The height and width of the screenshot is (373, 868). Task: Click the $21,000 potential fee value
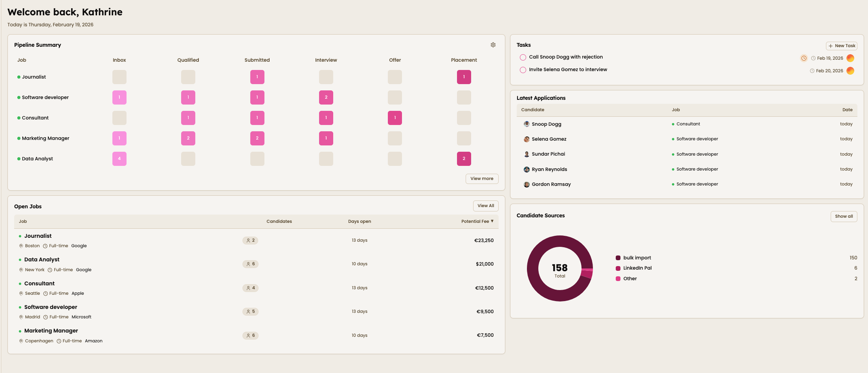[485, 264]
